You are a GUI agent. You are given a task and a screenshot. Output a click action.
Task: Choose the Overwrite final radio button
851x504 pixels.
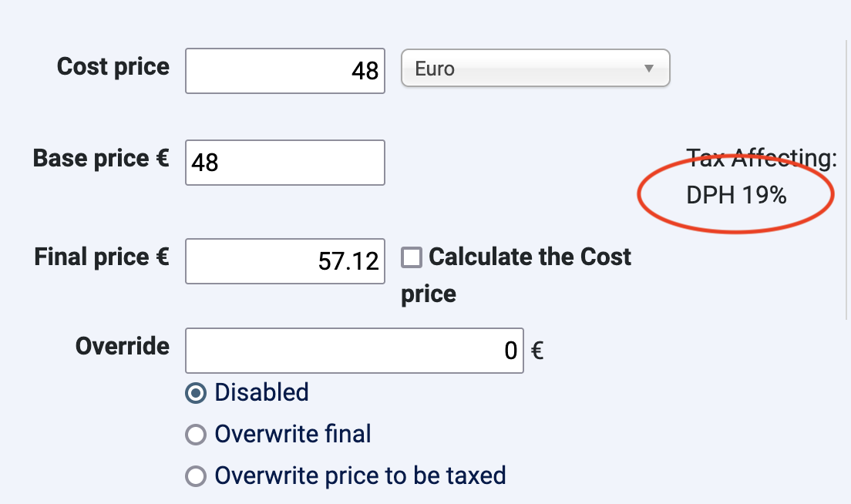(x=197, y=435)
